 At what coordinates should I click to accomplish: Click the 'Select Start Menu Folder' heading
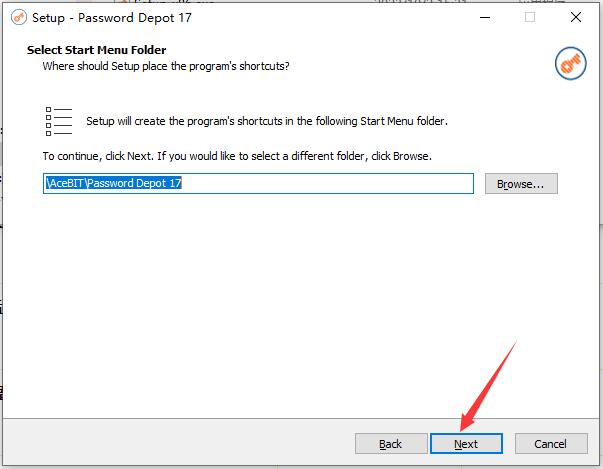[x=97, y=50]
